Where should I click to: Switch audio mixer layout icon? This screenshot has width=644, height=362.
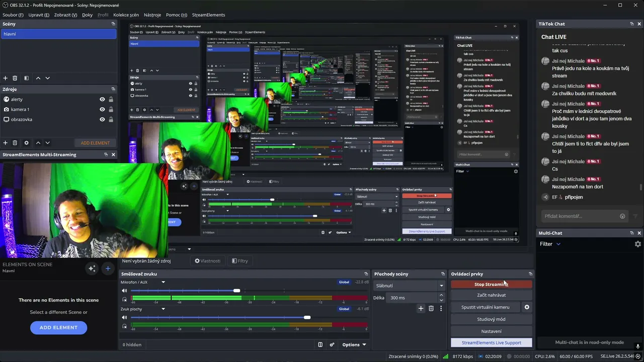[320, 345]
